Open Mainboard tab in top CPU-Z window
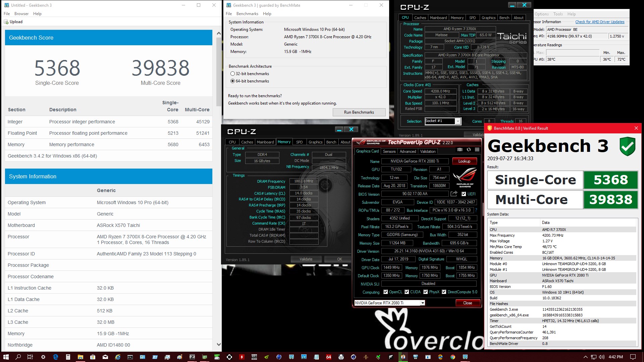The image size is (644, 362). [x=438, y=18]
